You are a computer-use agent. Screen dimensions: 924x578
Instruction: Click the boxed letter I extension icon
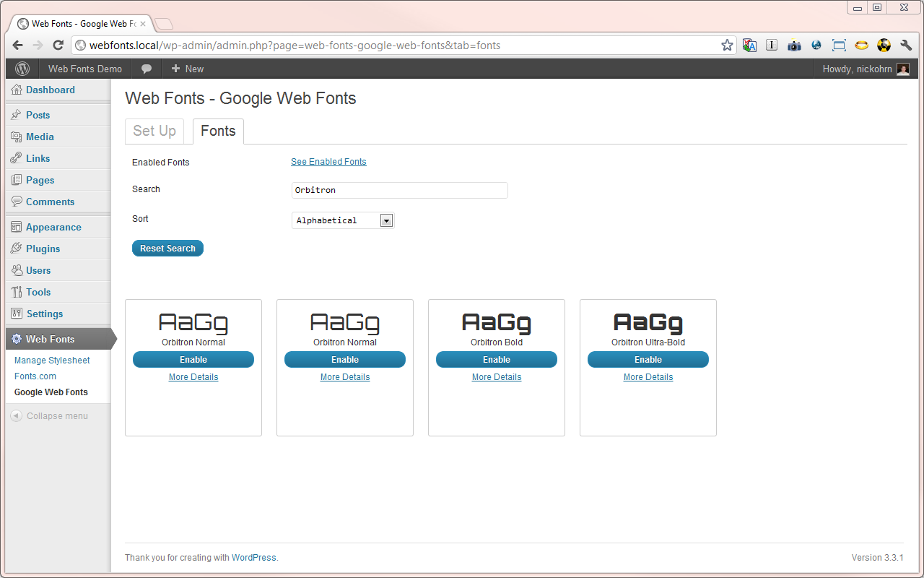click(772, 46)
